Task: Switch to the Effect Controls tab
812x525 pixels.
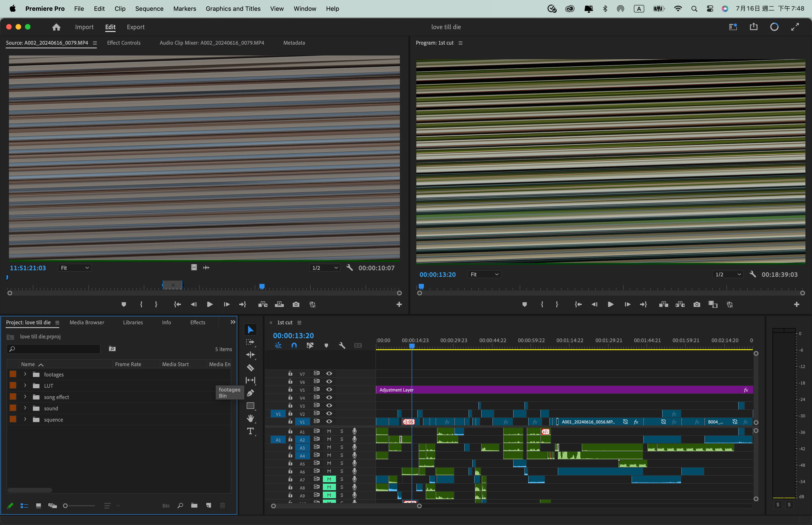Action: (x=124, y=43)
